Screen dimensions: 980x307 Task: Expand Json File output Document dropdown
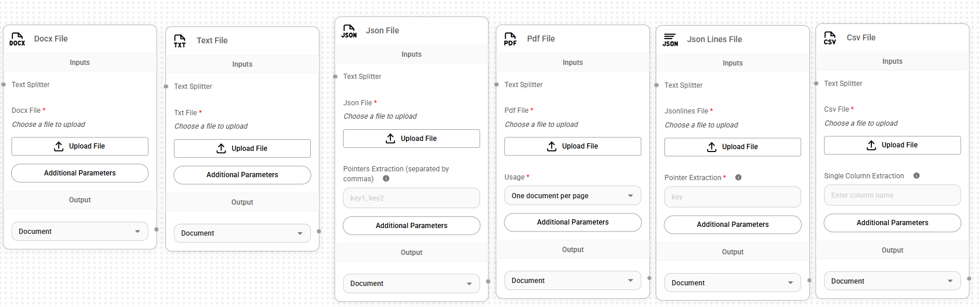click(411, 284)
